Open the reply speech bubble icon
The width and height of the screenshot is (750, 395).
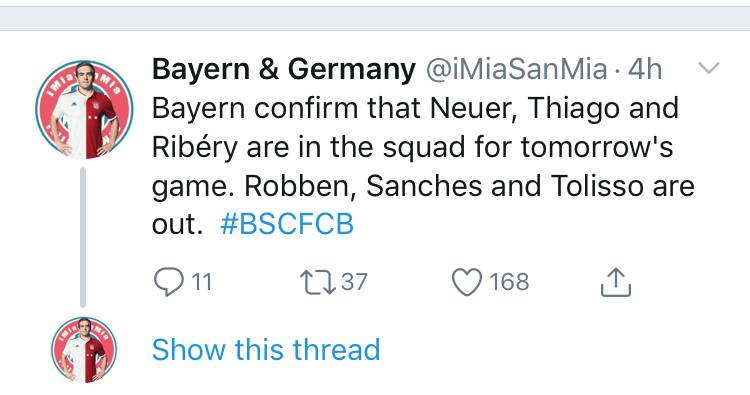(168, 282)
